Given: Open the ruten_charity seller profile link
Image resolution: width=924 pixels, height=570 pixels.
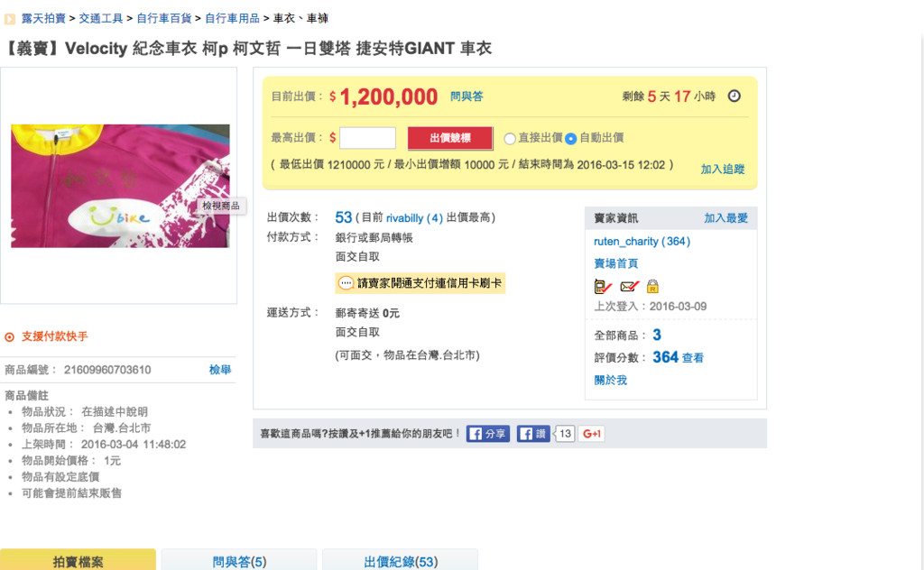Looking at the screenshot, I should coord(628,242).
